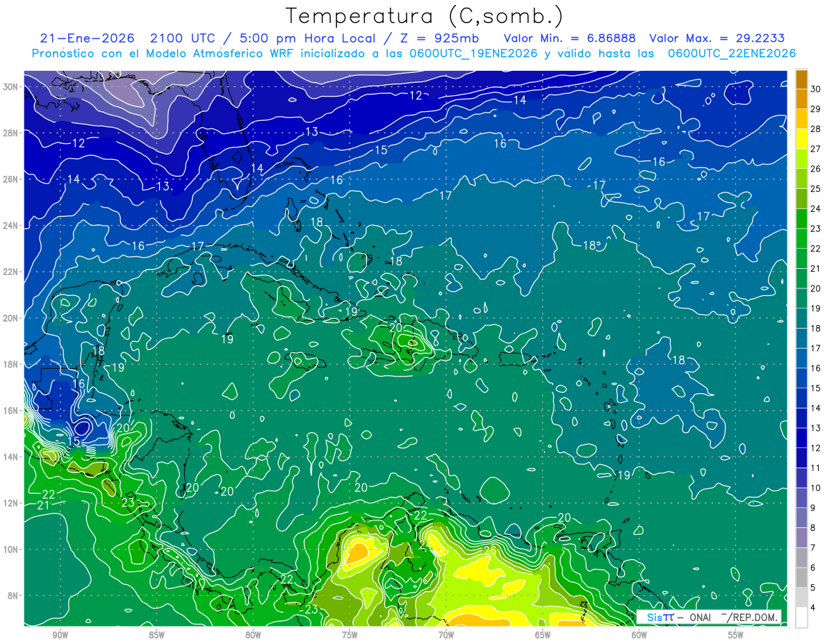Click the '10N' latitude axis label
This screenshot has width=834, height=644.
12,550
